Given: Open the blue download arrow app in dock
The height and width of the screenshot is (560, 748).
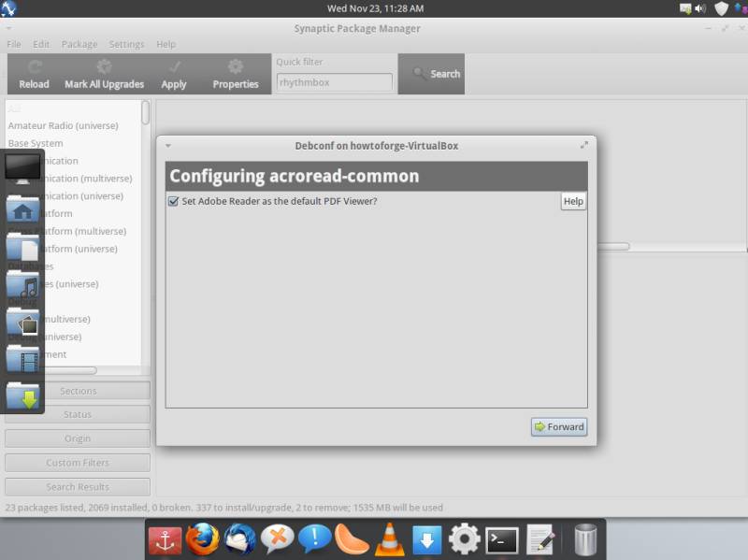Looking at the screenshot, I should tap(427, 540).
